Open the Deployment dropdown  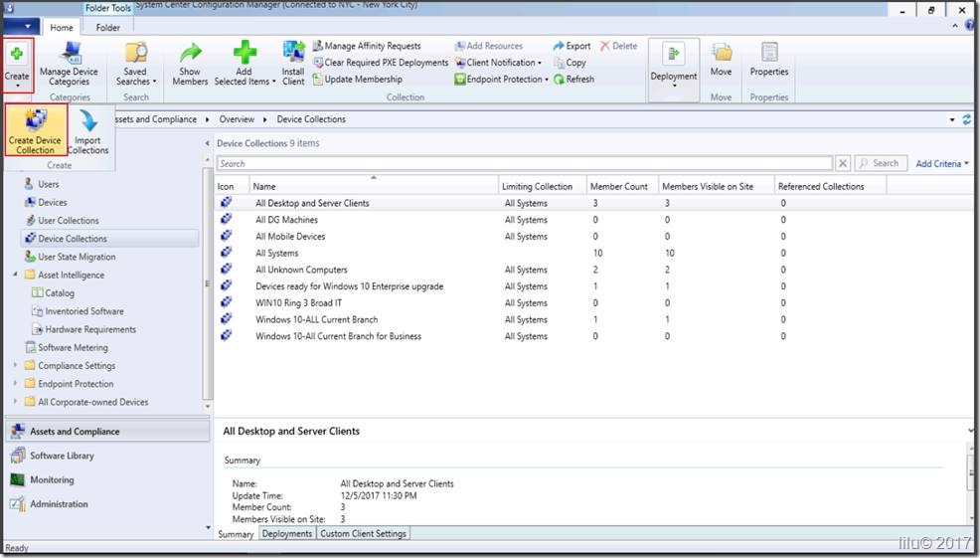(x=673, y=68)
